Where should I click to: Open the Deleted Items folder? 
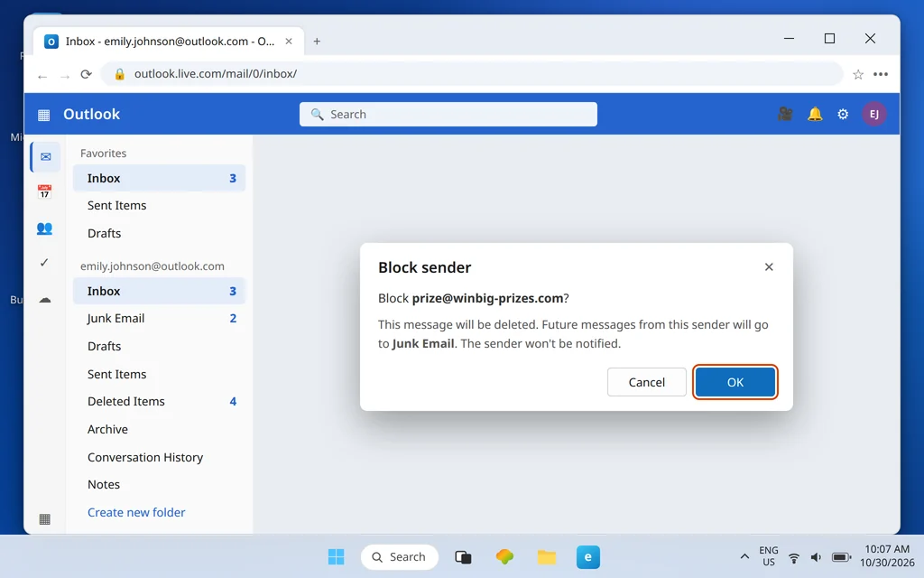click(159, 402)
